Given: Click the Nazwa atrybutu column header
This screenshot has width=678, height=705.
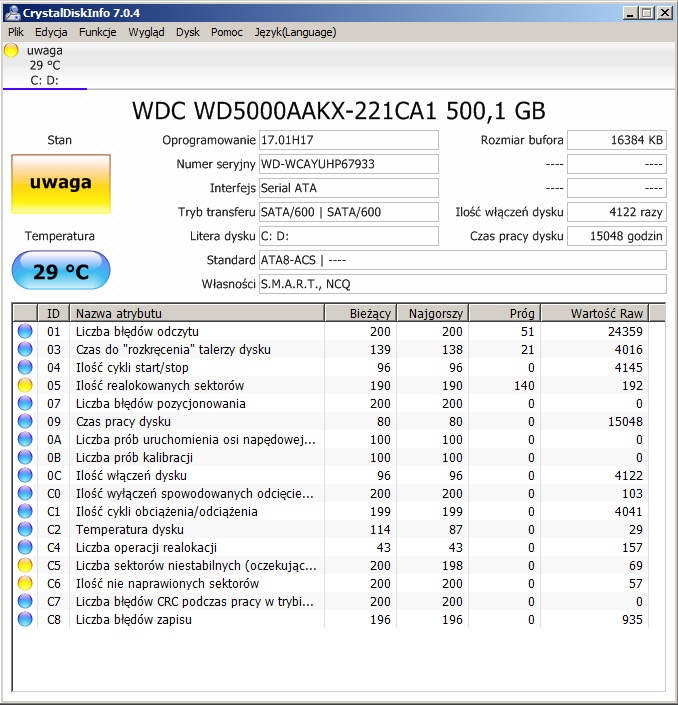Looking at the screenshot, I should click(197, 313).
